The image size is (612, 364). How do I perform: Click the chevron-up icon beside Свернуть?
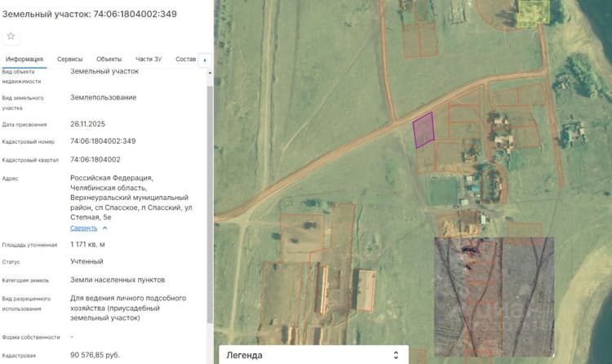click(x=104, y=228)
